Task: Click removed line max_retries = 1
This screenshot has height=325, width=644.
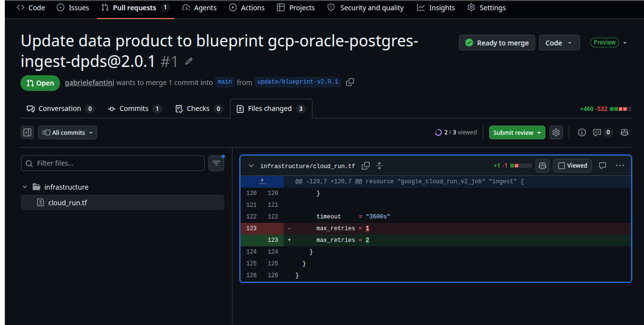Action: 436,228
